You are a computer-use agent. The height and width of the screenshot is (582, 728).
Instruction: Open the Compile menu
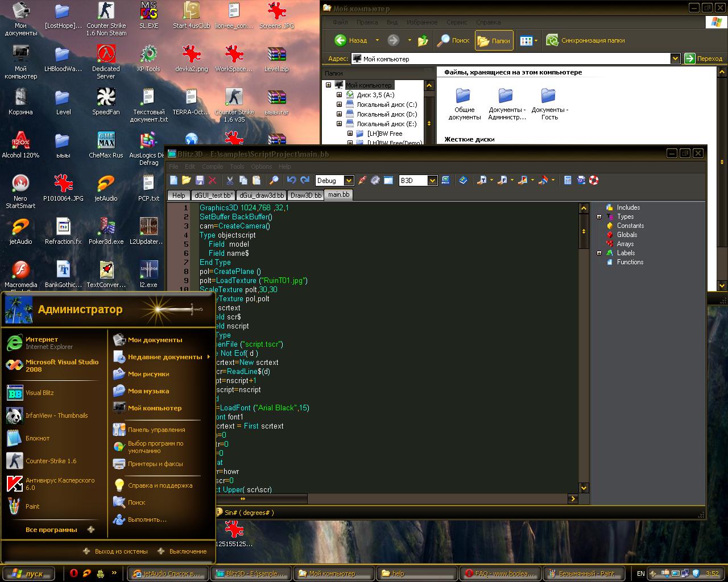coord(212,167)
